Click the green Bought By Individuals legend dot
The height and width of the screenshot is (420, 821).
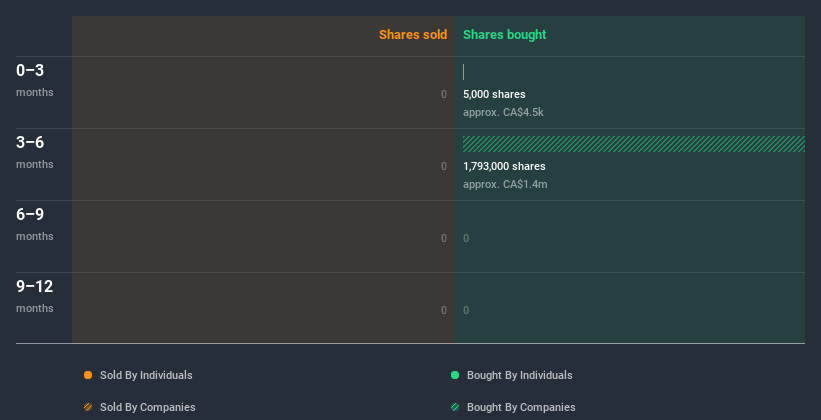click(455, 375)
